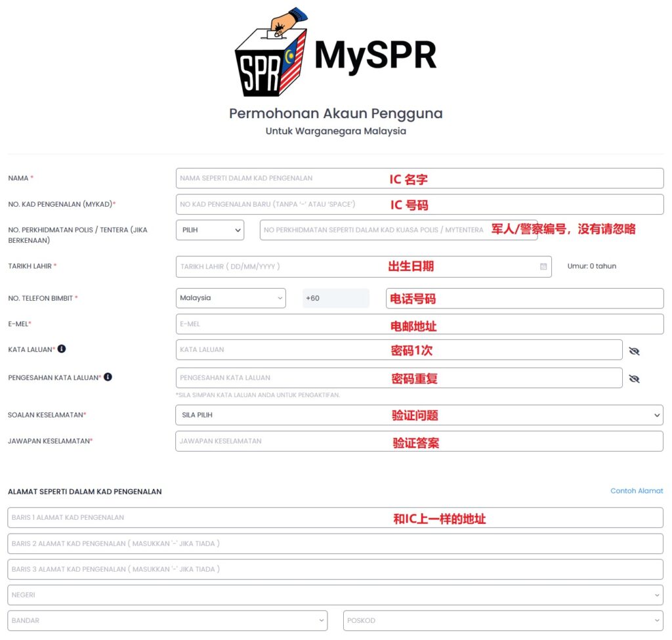Open the Malaysia country dropdown
Image resolution: width=672 pixels, height=640 pixels.
231,298
